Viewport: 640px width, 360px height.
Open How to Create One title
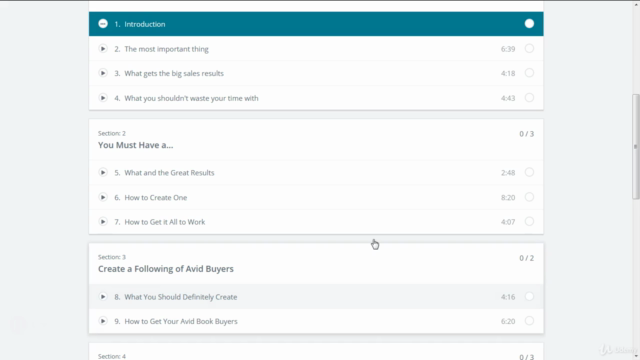156,198
